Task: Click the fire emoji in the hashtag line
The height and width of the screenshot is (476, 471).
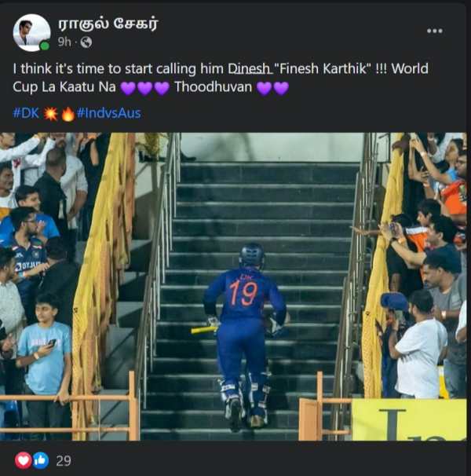Action: (x=68, y=113)
